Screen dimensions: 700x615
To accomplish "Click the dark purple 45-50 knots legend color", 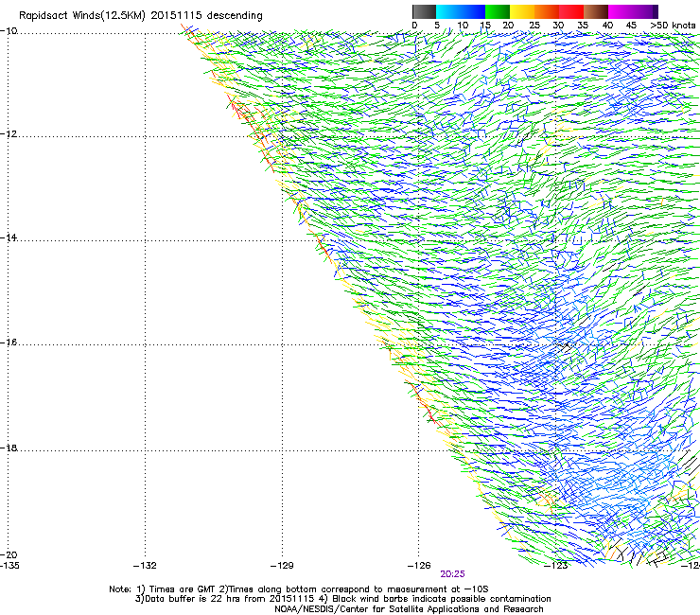I will coord(645,11).
